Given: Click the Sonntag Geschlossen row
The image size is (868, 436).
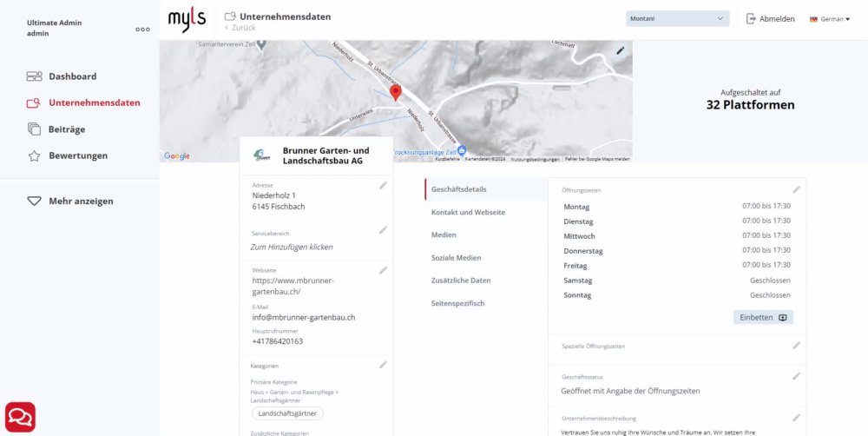Looking at the screenshot, I should point(677,295).
